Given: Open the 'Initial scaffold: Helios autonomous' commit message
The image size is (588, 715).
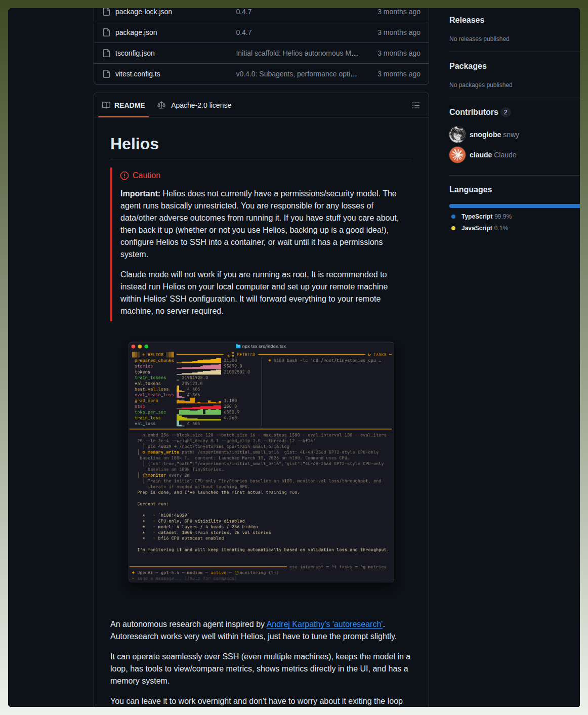Looking at the screenshot, I should [297, 53].
